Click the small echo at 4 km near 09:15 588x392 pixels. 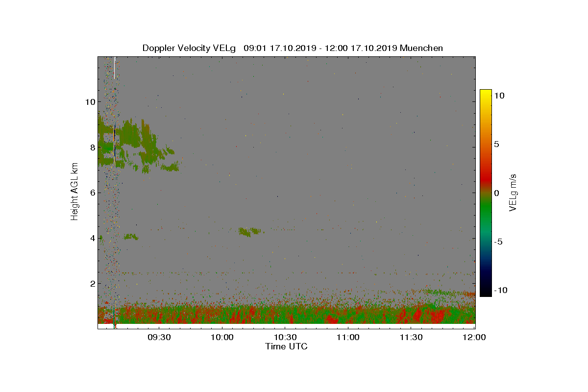click(131, 237)
